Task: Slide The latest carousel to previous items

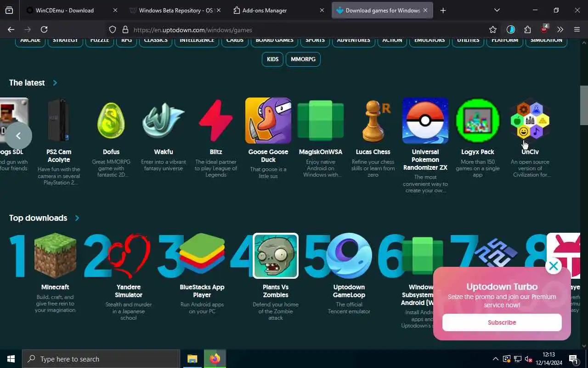Action: click(x=18, y=136)
